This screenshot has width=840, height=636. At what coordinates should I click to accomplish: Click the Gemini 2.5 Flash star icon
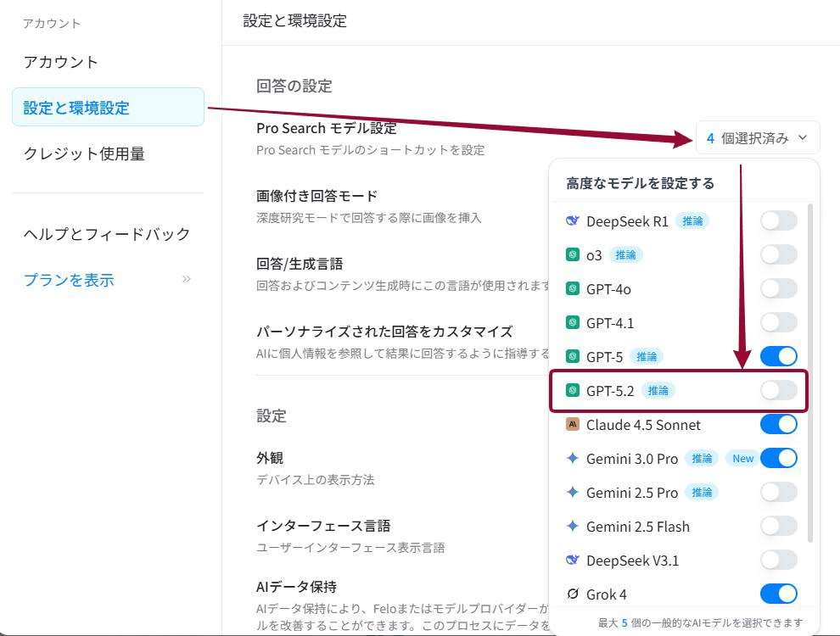point(573,527)
